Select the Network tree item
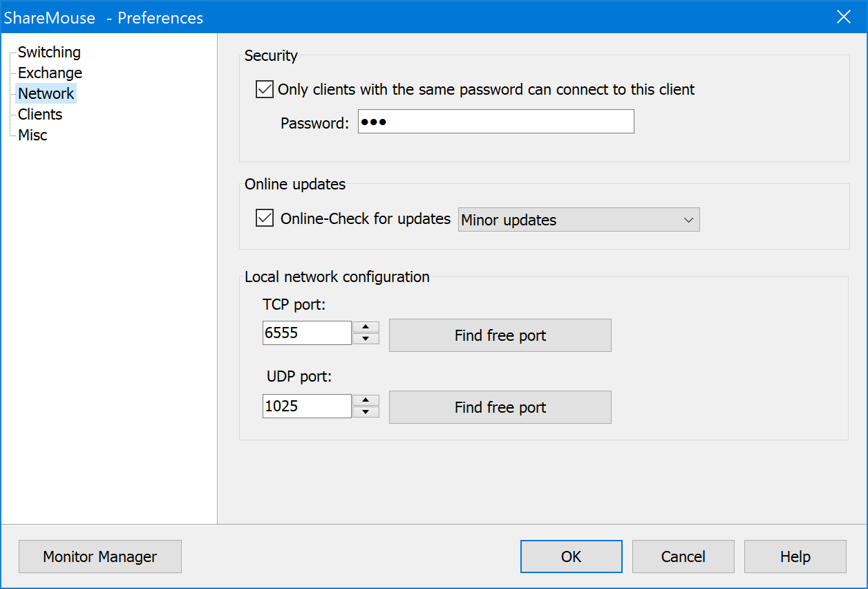Viewport: 868px width, 589px height. click(46, 93)
